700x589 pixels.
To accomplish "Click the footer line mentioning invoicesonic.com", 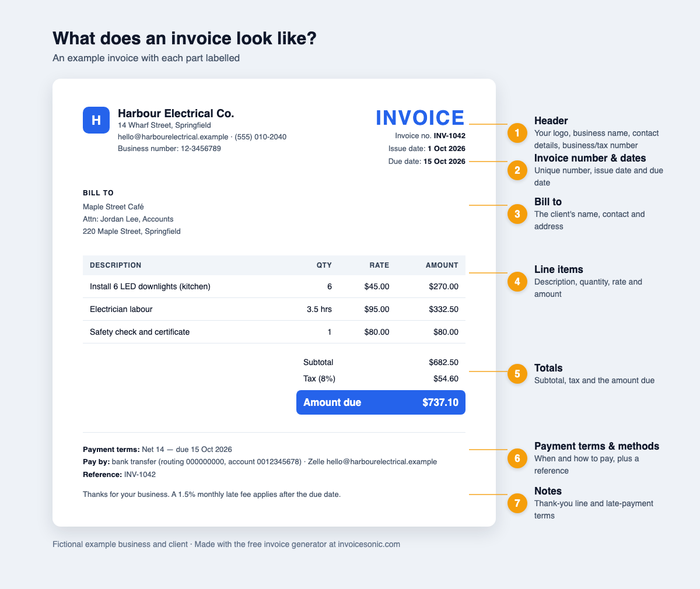I will coord(226,544).
